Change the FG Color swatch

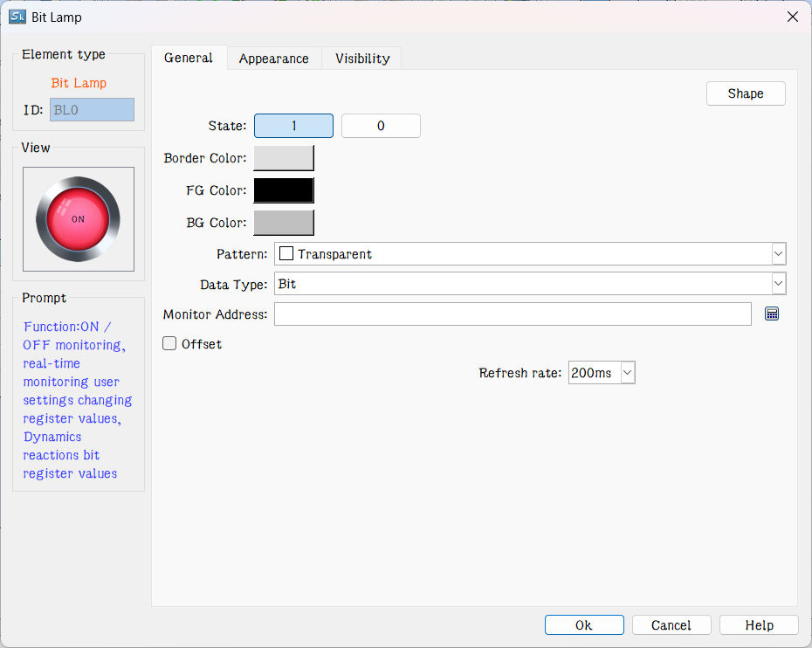[283, 190]
